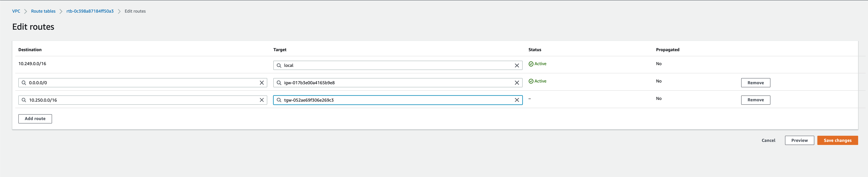Focus the 10.250.0.0/16 destination input
Image resolution: width=868 pixels, height=177 pixels.
[141, 100]
